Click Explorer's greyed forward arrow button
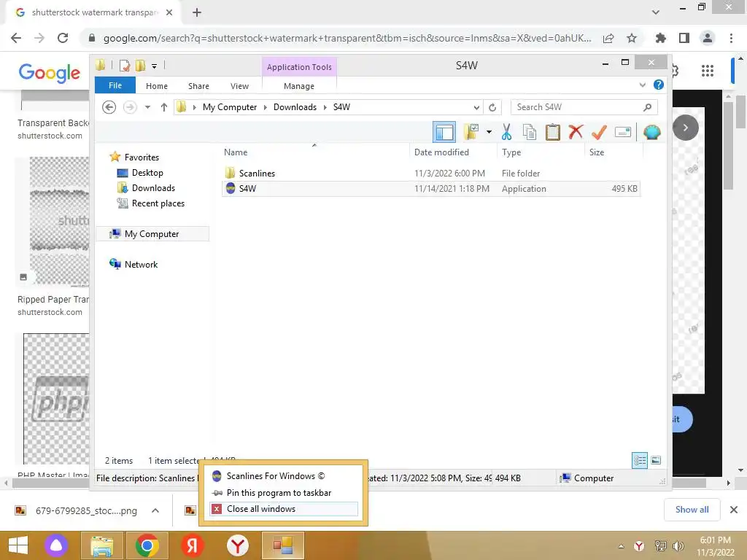Screen dimensions: 747x560 [130, 107]
